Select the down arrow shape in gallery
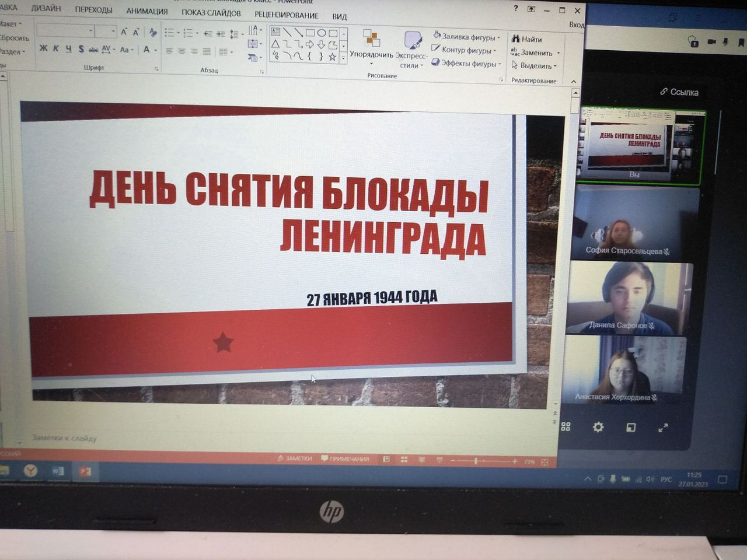The image size is (747, 560). 321,44
